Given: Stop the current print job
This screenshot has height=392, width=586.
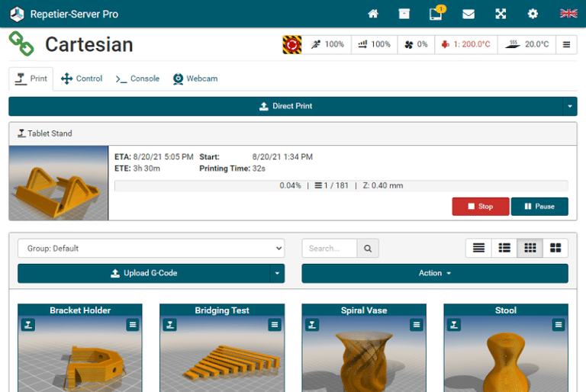Looking at the screenshot, I should click(x=480, y=206).
